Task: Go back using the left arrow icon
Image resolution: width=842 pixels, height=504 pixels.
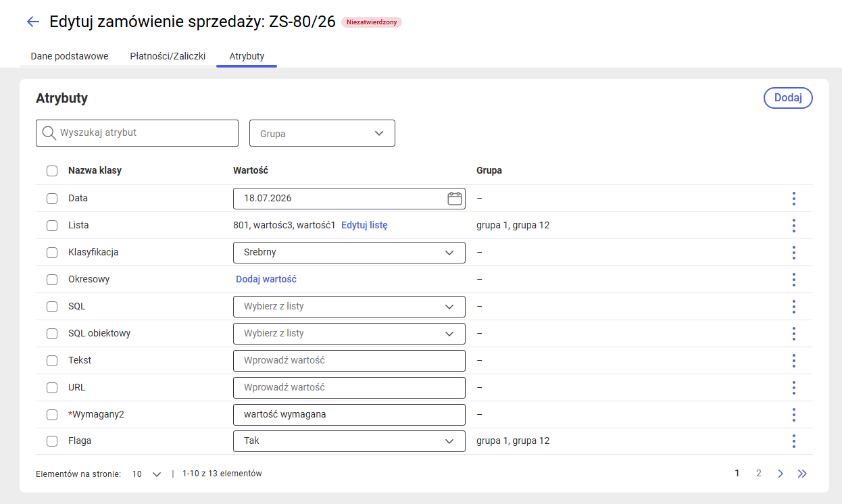Action: (32, 22)
